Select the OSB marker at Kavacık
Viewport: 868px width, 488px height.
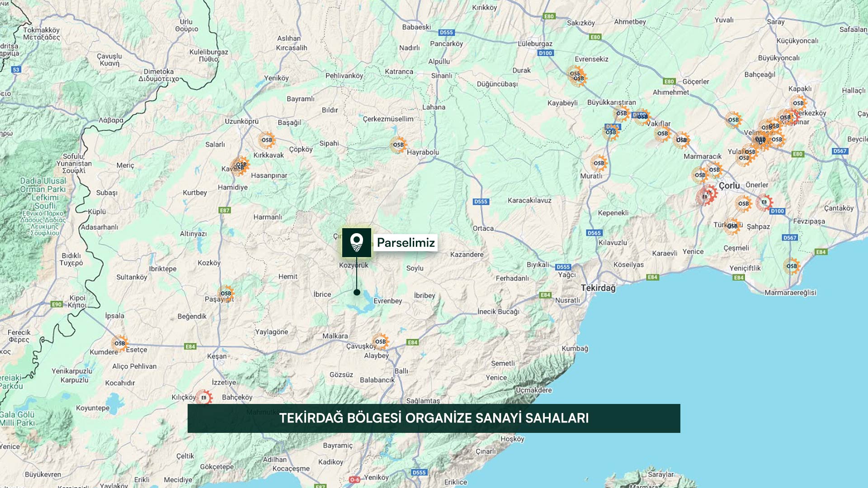point(240,165)
